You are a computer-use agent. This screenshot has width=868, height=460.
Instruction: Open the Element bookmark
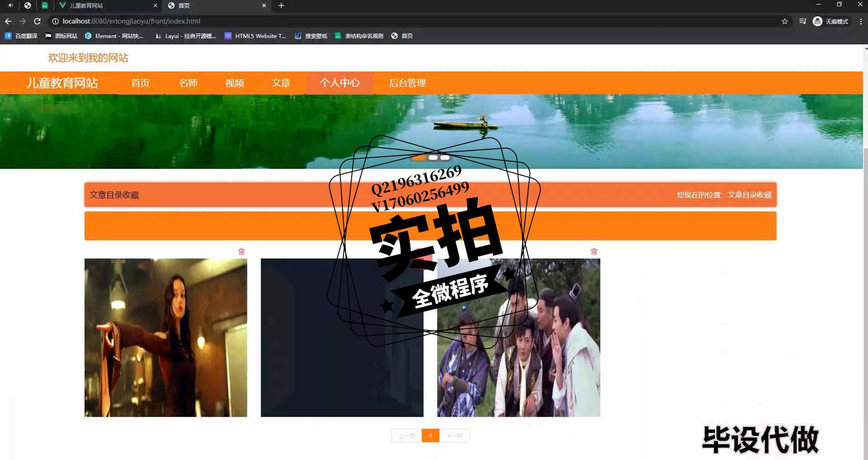point(114,36)
